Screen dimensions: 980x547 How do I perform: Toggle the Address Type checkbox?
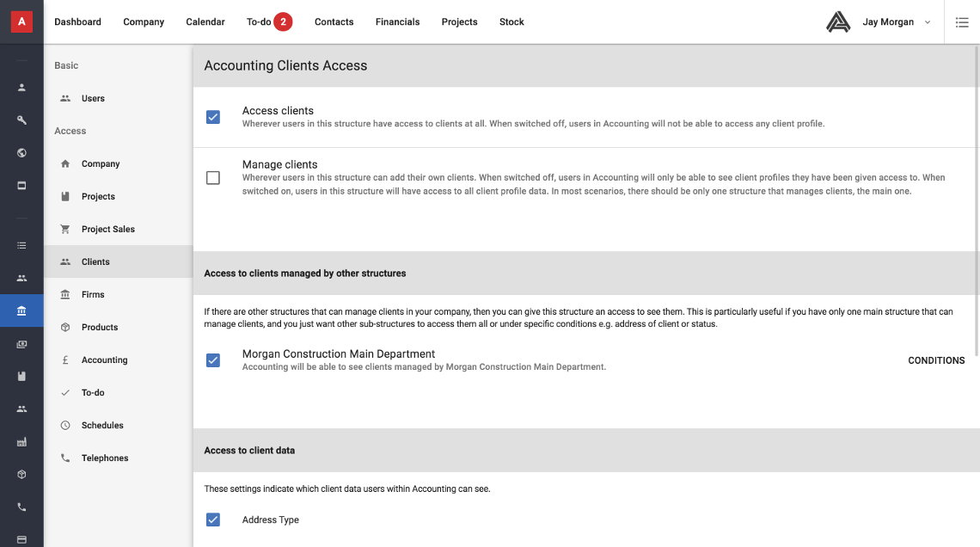(213, 519)
